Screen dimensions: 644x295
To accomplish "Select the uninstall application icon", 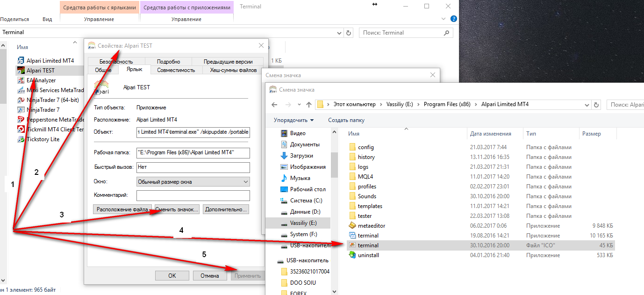I will [353, 255].
